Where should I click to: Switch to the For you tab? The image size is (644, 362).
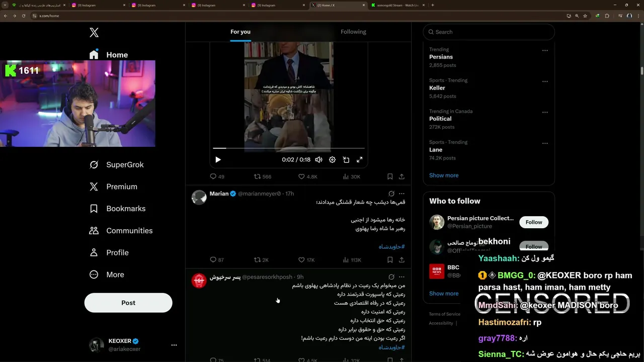pos(240,32)
